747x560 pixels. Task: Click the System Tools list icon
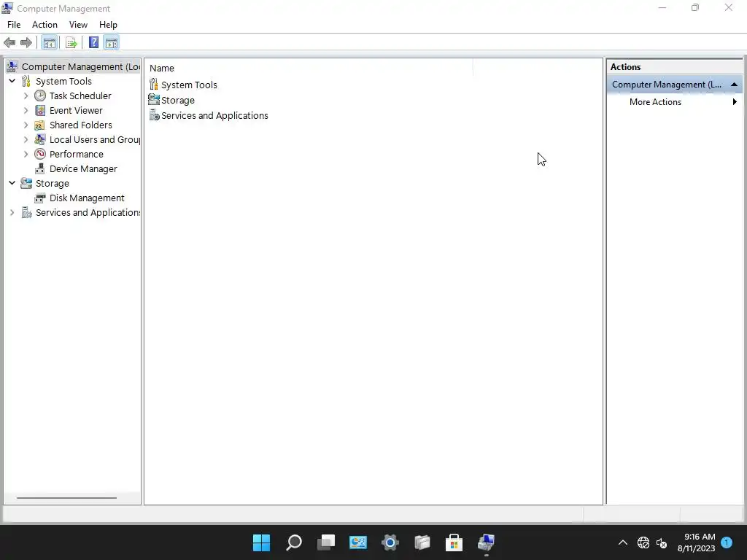click(153, 85)
